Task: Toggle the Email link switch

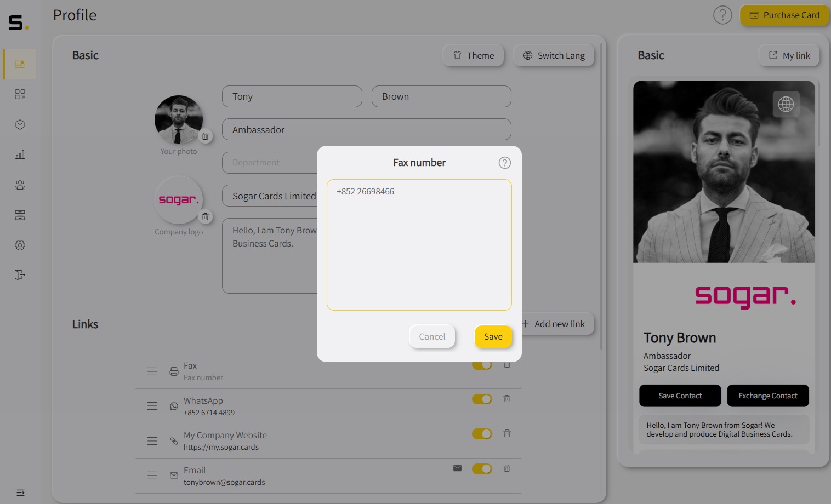Action: point(482,469)
